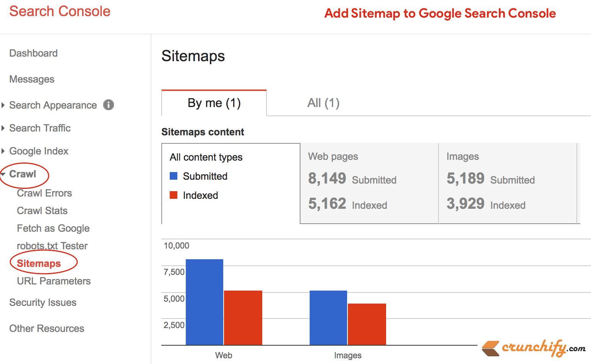Click the 7,500 axis value

(174, 272)
